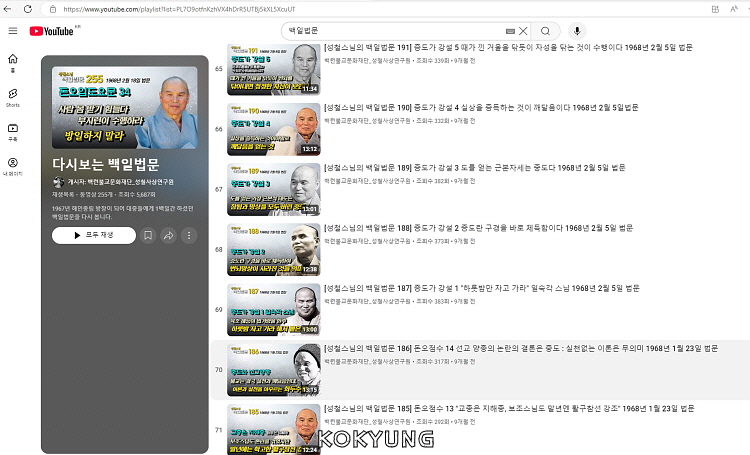This screenshot has width=750, height=455.
Task: Click the playlist cover image numbered 255
Action: [125, 108]
